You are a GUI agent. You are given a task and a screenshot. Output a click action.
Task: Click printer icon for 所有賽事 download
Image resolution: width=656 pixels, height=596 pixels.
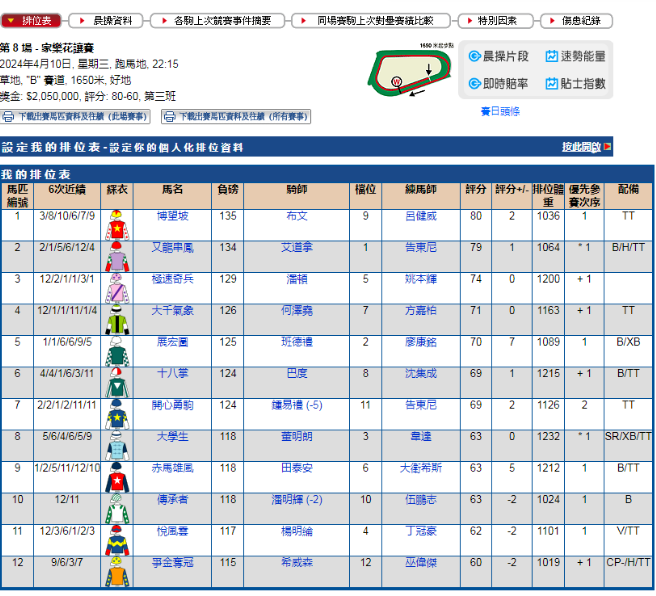tap(169, 117)
